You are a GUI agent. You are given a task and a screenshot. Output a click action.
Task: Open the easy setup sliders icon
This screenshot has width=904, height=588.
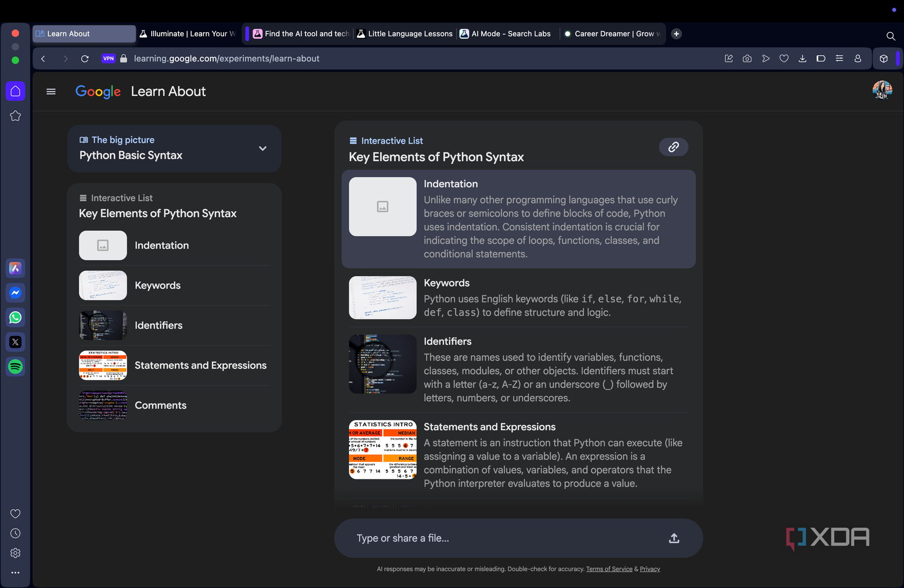coord(839,59)
